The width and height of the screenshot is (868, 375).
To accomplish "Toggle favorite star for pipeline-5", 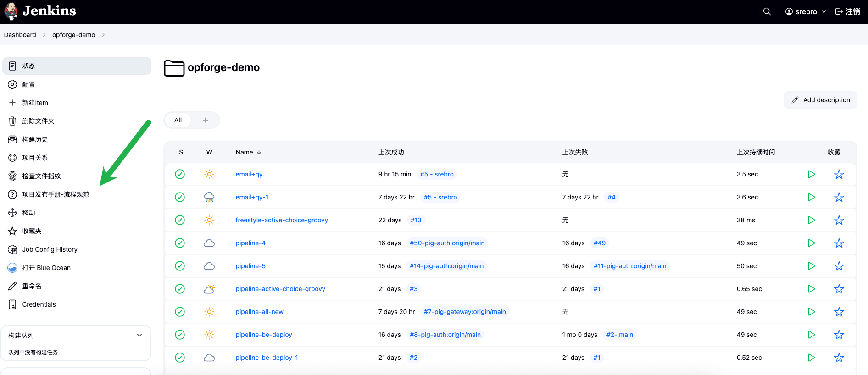I will pos(839,266).
